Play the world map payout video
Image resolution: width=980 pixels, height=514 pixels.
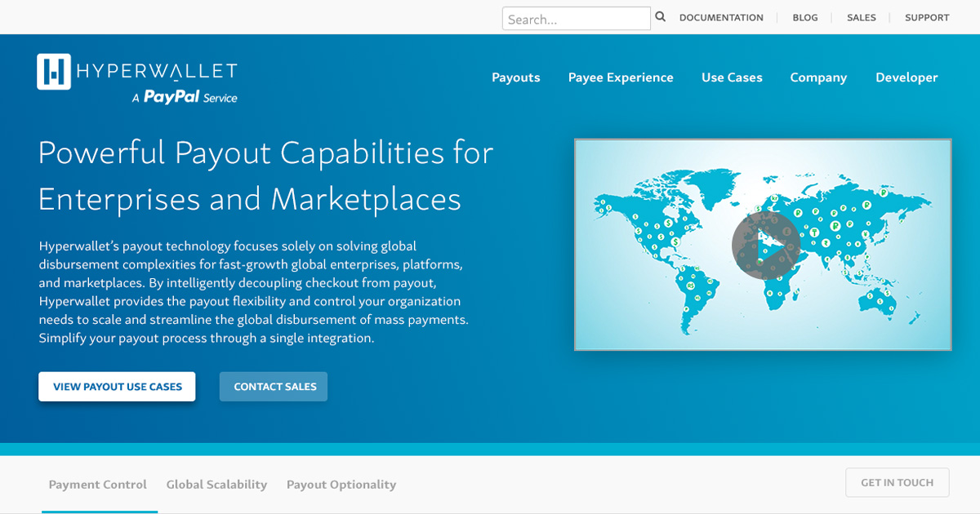(766, 245)
